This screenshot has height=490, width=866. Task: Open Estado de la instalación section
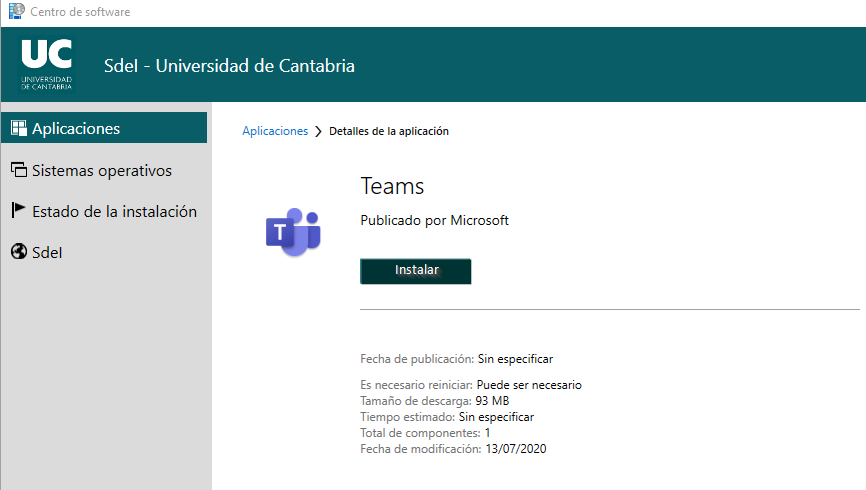104,211
